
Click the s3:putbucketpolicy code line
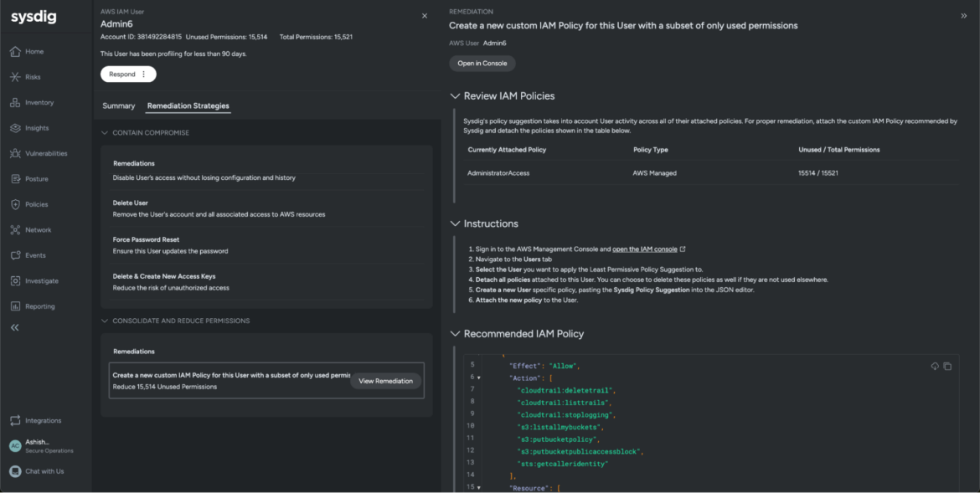coord(558,439)
